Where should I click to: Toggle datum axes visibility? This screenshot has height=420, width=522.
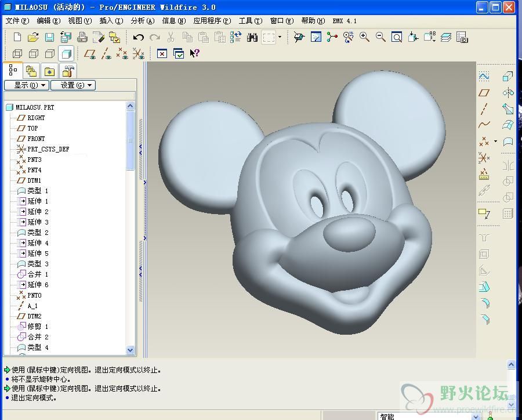(106, 53)
